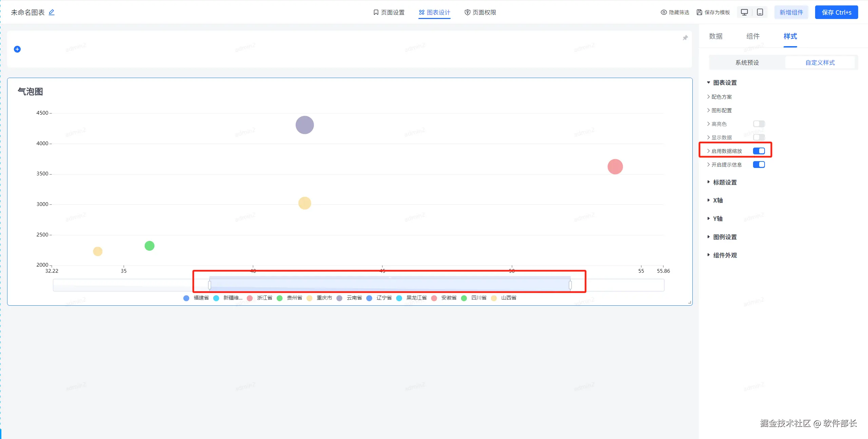The width and height of the screenshot is (868, 439).
Task: Expand the 标题设置 section
Action: pyautogui.click(x=725, y=182)
